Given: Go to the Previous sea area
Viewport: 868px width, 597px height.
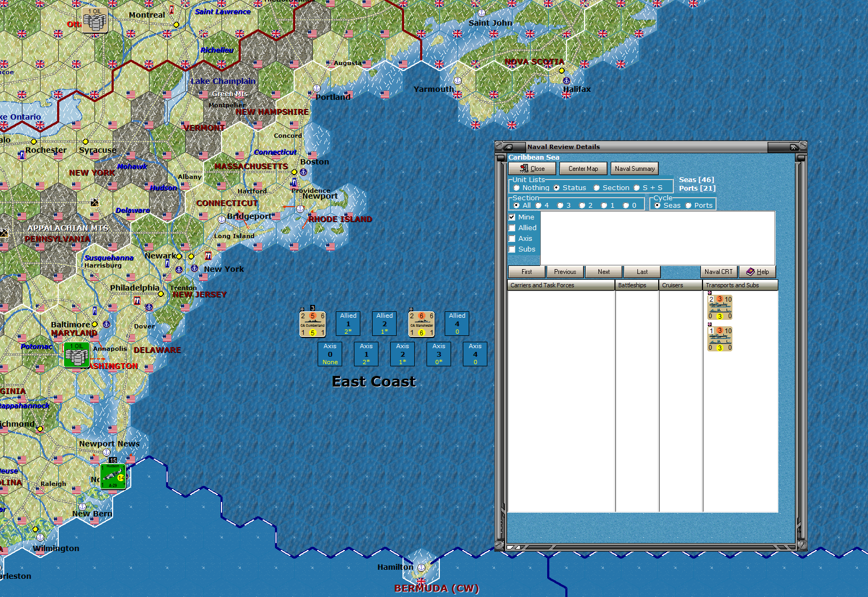Looking at the screenshot, I should (x=565, y=272).
